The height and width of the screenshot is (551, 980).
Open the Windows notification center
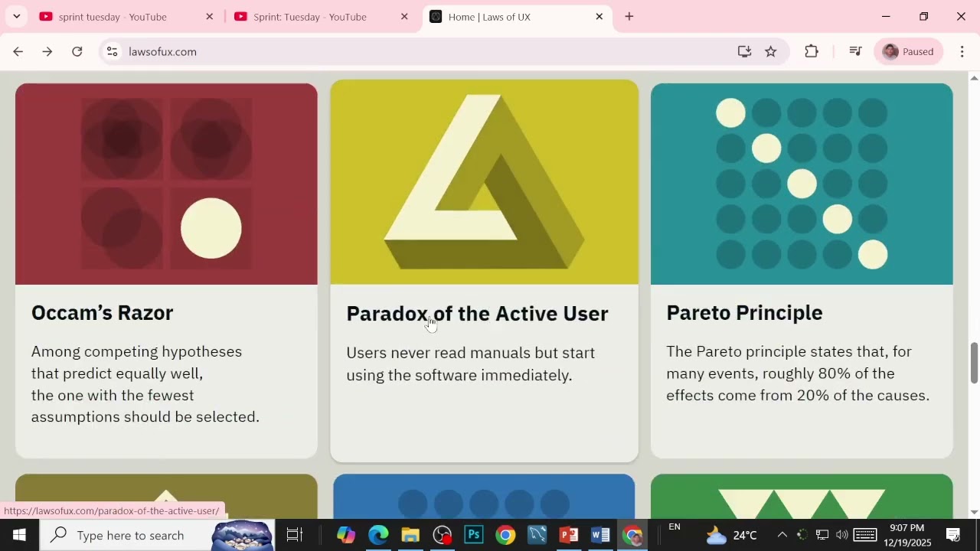(x=953, y=535)
